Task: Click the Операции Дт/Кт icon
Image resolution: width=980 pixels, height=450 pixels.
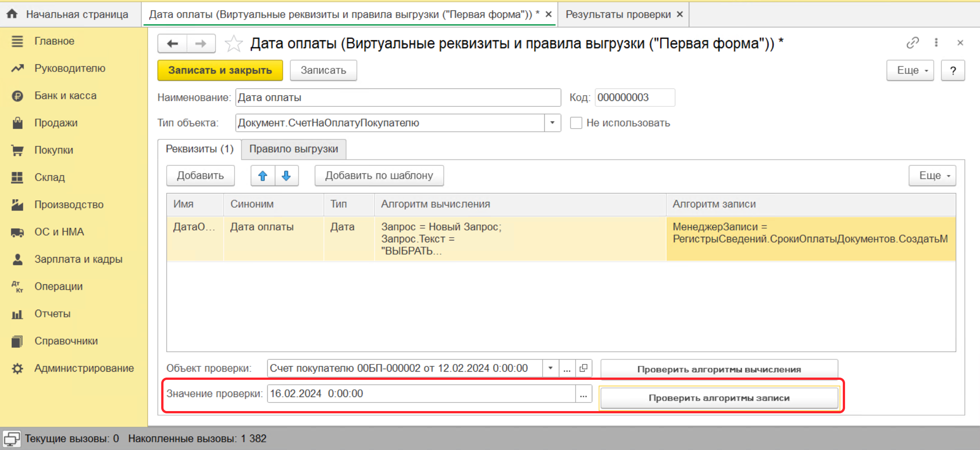Action: (17, 287)
